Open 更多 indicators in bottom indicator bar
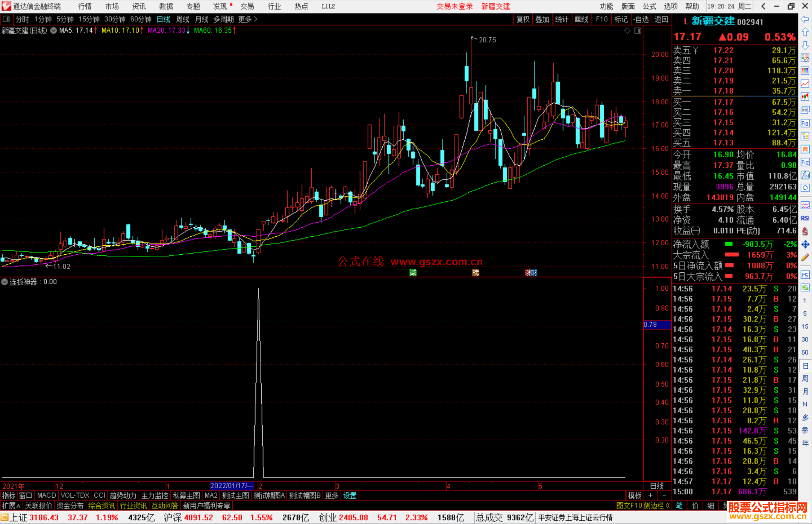 332,495
